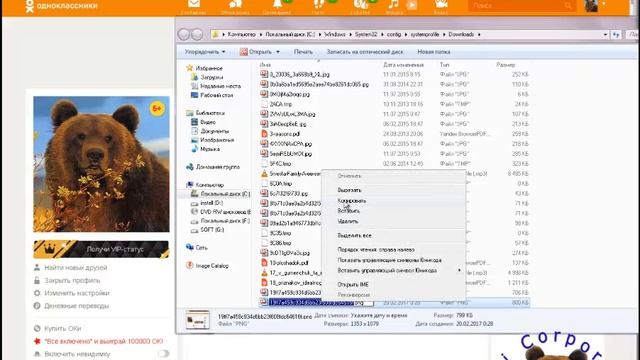
Task: Click the config breadcrumb in address bar
Action: tap(394, 35)
